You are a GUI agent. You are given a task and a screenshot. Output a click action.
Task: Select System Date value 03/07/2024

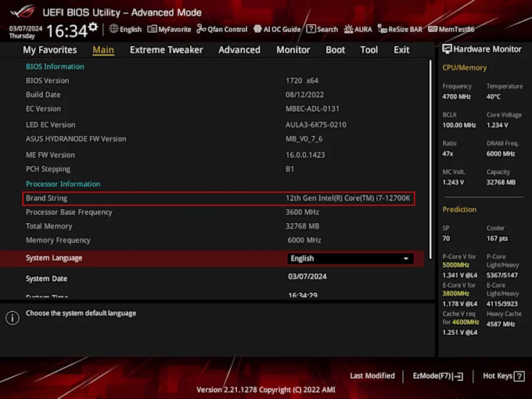click(307, 276)
